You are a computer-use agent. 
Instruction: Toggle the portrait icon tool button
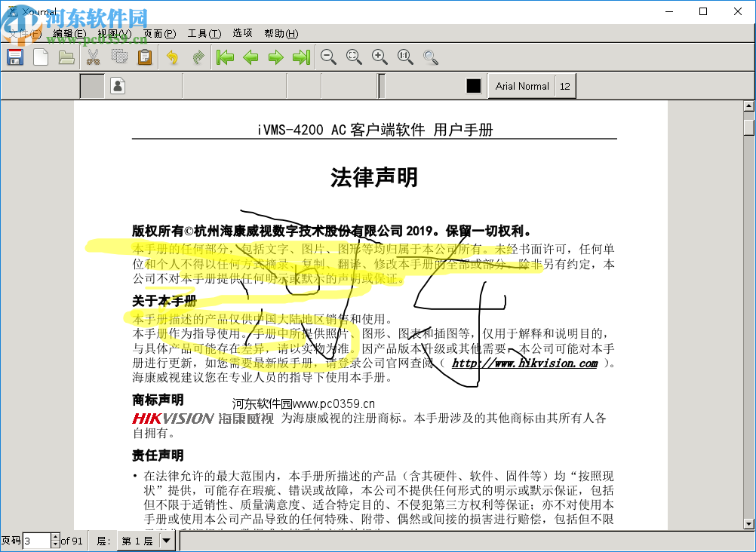point(118,86)
